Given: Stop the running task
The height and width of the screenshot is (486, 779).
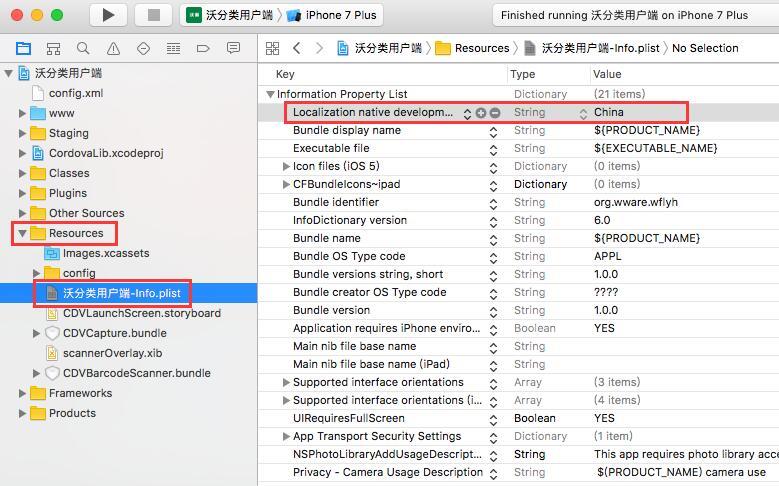Looking at the screenshot, I should (x=154, y=15).
